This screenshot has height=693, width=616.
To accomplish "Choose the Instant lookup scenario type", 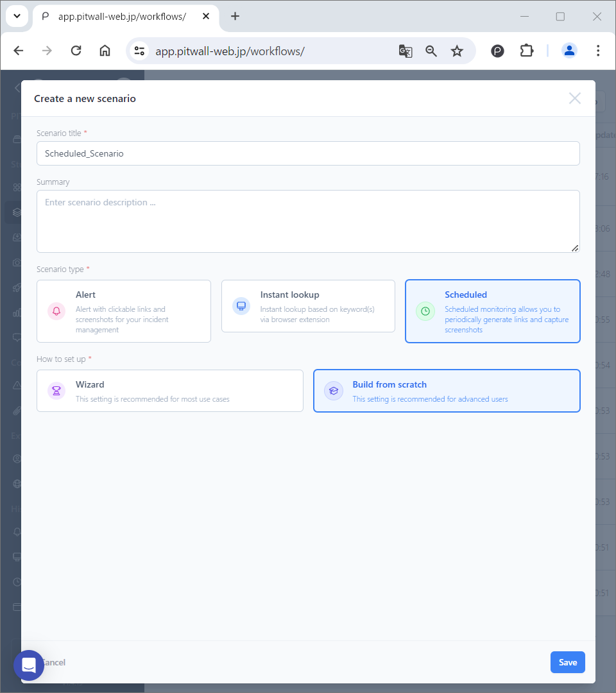I will coord(308,306).
